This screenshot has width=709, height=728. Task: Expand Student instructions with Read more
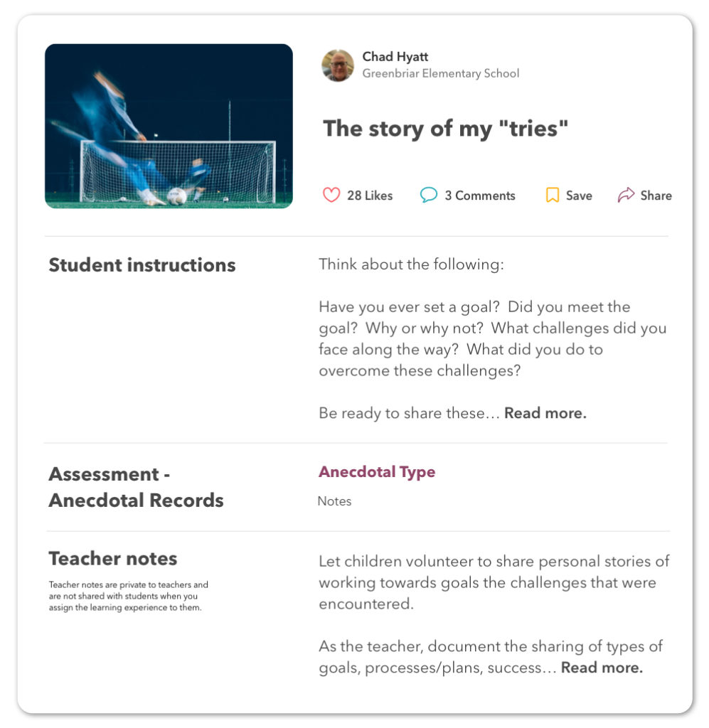(545, 413)
